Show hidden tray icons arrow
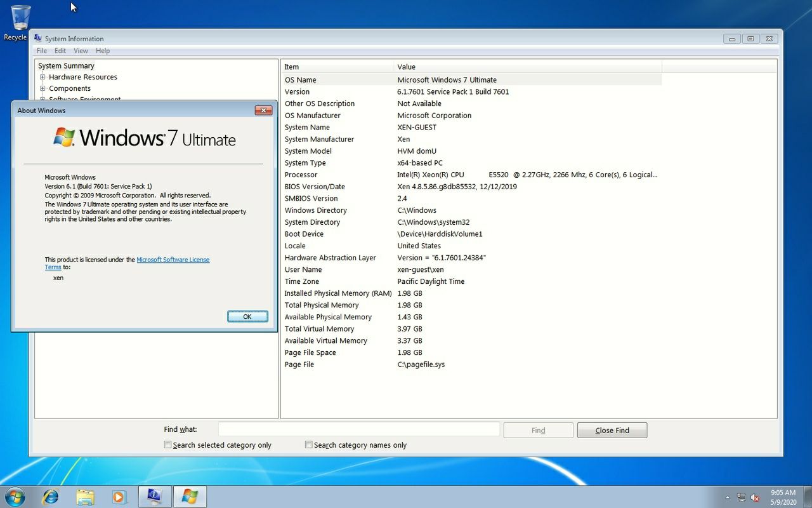 coord(727,497)
